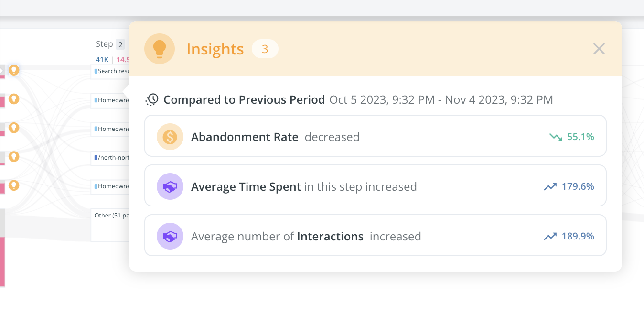Click the clock icon beside Compared to Previous Period
The image size is (644, 326).
152,100
